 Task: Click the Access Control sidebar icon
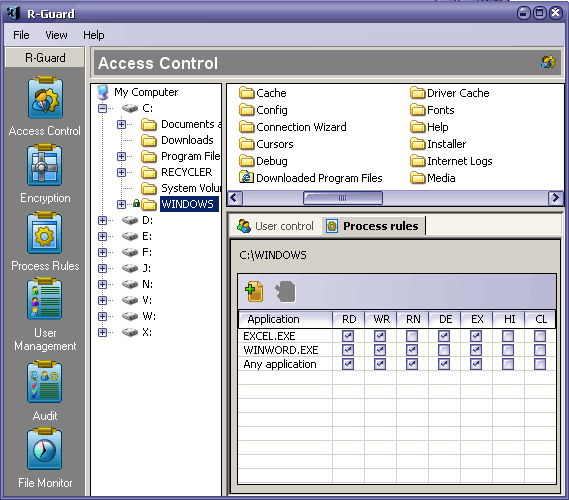coord(45,97)
